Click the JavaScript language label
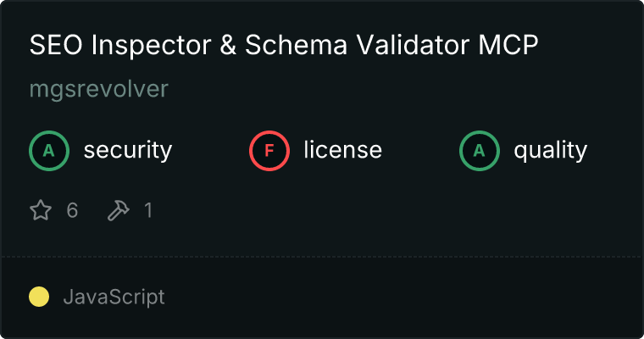The image size is (644, 339). pos(114,297)
